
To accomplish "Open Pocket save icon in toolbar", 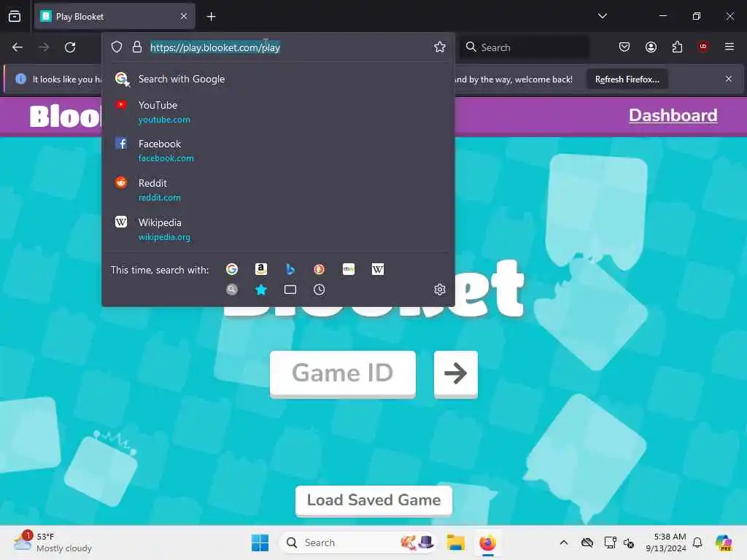I will 624,47.
